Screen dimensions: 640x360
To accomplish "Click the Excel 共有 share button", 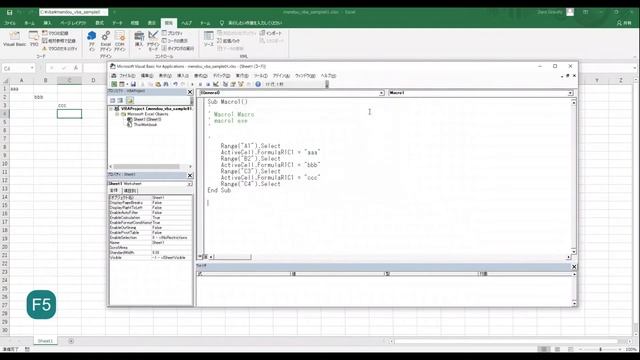I will click(x=624, y=23).
